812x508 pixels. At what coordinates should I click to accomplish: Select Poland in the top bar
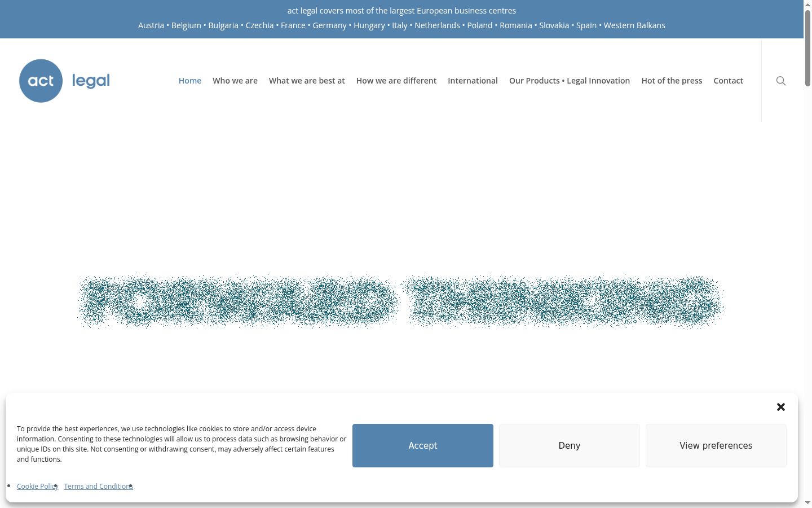(x=480, y=25)
